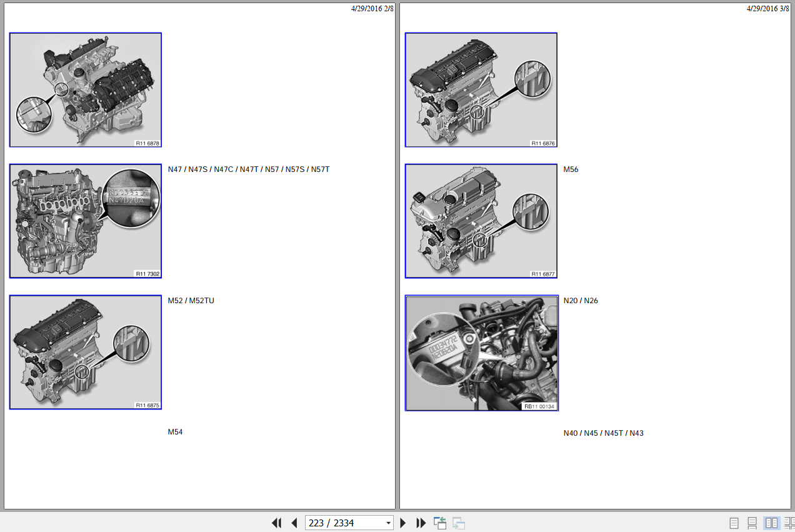Click the M54 engine picture R11 6875
This screenshot has height=532, width=795.
point(86,353)
